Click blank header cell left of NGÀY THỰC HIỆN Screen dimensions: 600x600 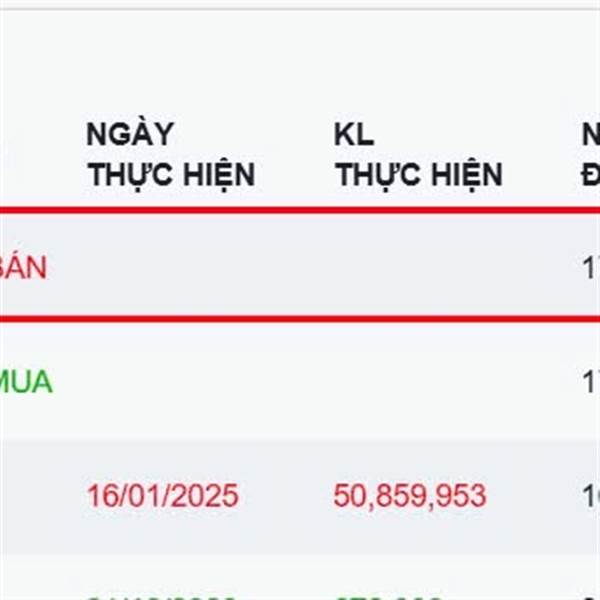pos(40,154)
